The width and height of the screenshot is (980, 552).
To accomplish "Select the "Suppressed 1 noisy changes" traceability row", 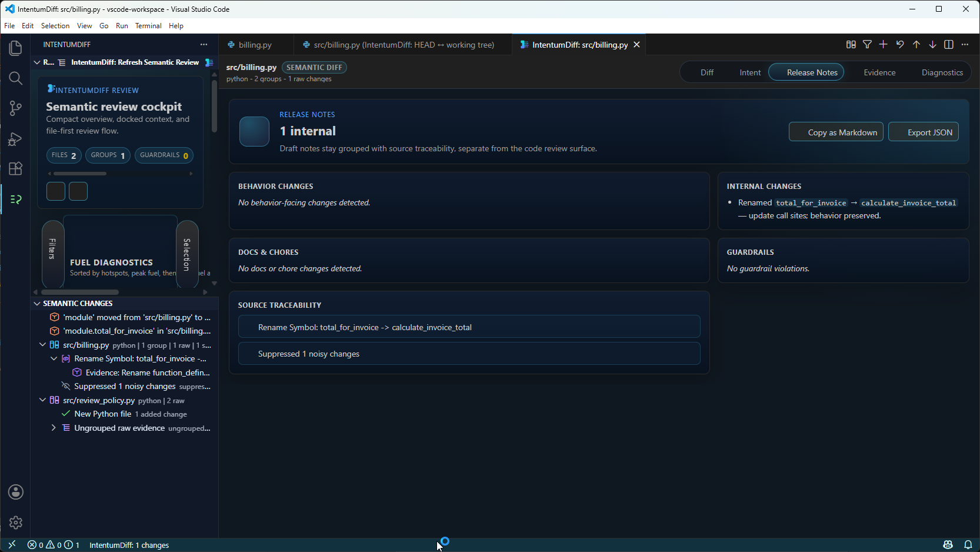I will click(x=469, y=354).
